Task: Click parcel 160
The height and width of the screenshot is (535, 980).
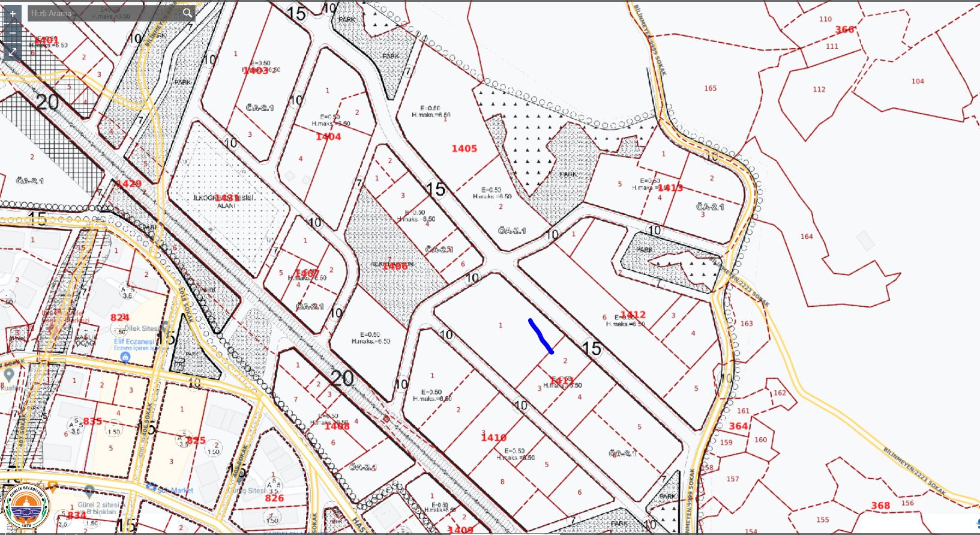Action: coord(761,440)
